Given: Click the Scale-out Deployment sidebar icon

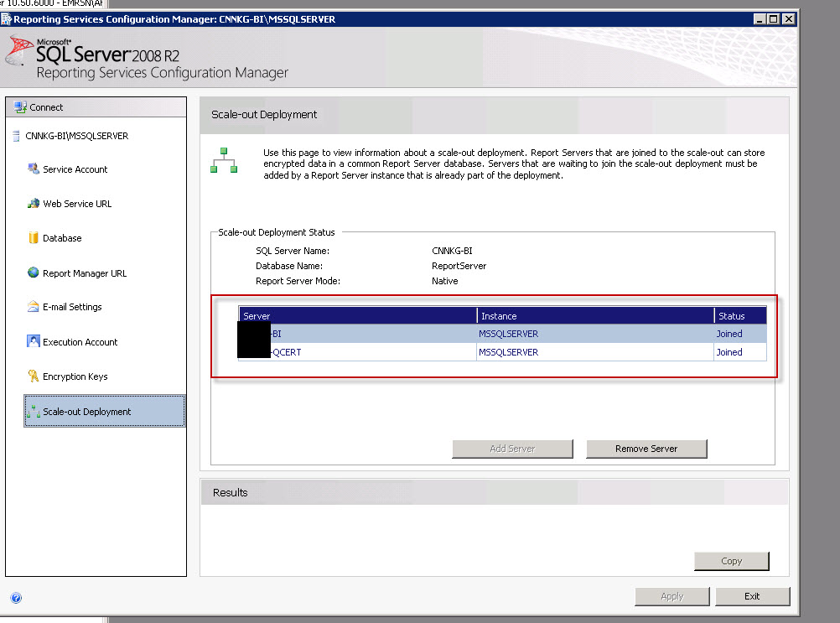Looking at the screenshot, I should [34, 412].
